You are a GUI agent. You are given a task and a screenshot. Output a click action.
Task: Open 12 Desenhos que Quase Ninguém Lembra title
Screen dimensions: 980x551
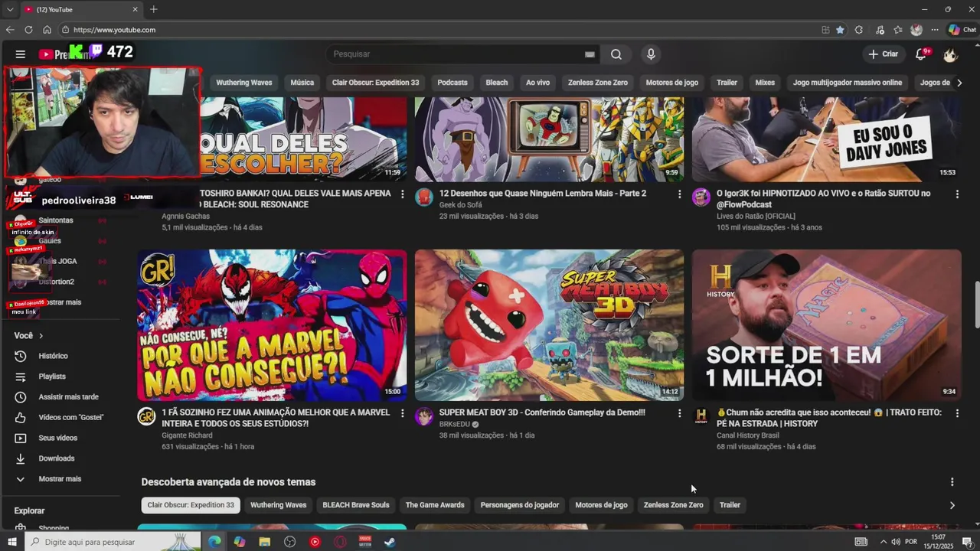click(x=543, y=194)
